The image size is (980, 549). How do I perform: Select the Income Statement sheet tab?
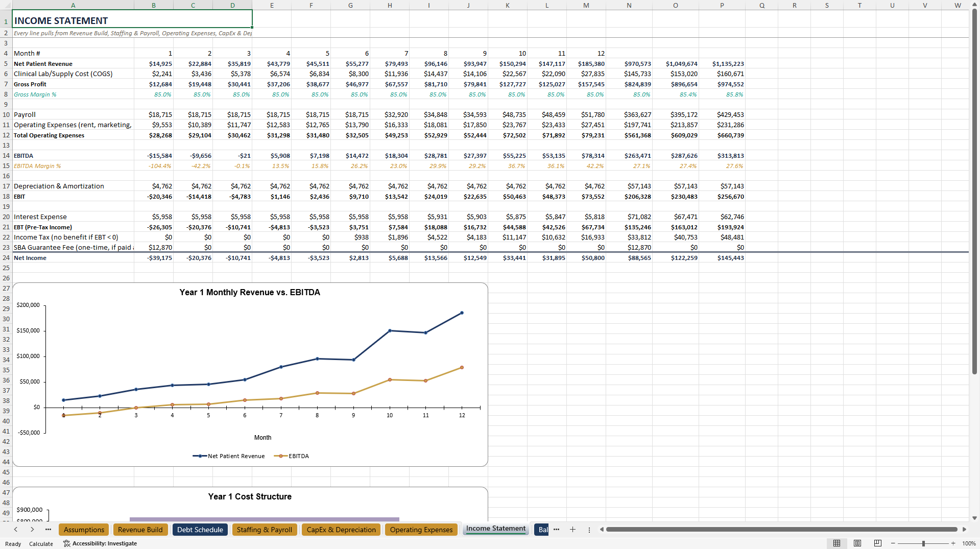coord(495,529)
